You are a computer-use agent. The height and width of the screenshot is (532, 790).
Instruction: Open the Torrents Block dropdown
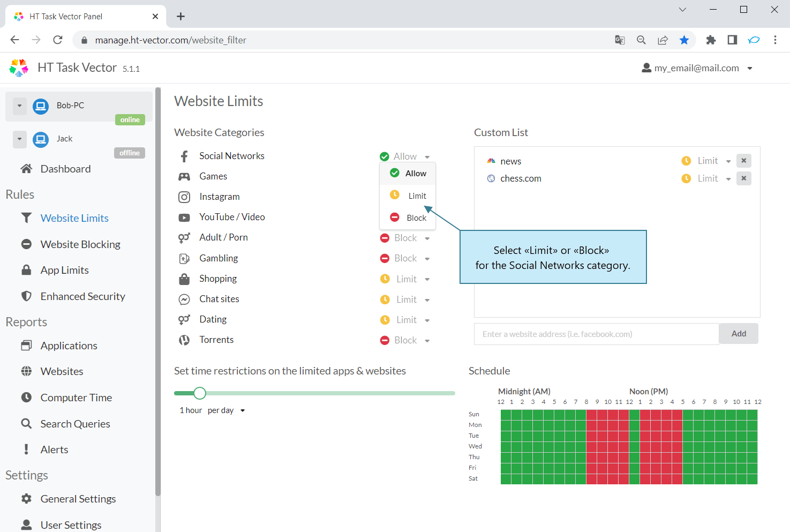point(405,340)
